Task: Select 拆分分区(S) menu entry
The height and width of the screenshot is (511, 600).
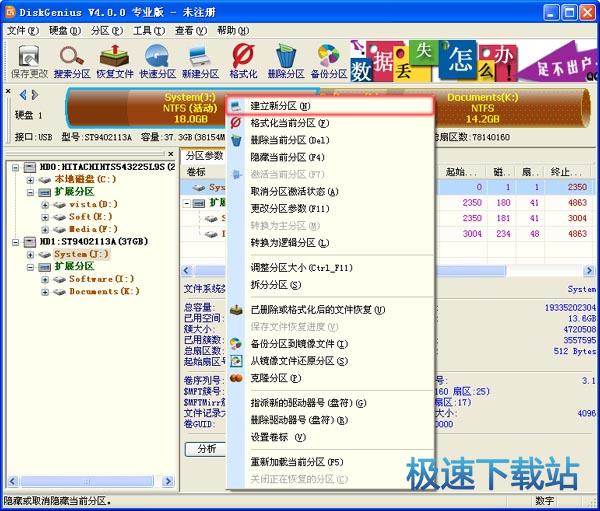Action: tap(330, 285)
